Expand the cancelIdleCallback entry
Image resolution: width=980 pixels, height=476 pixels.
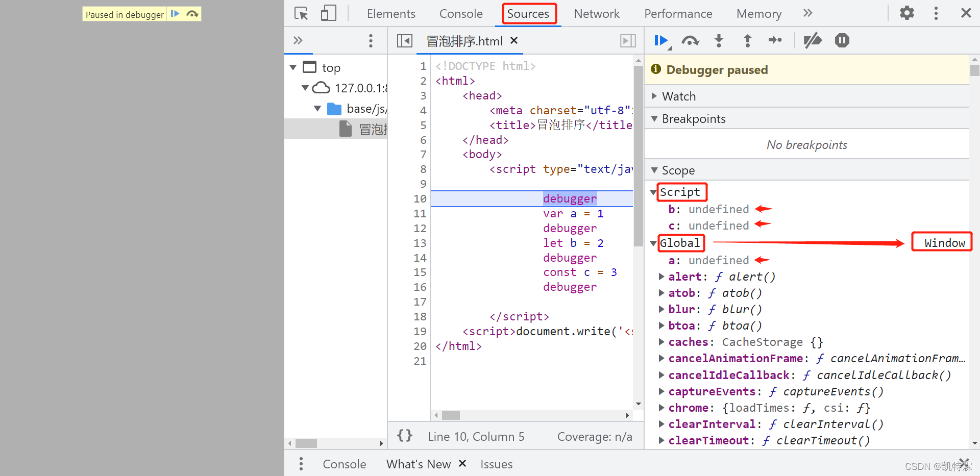(661, 375)
